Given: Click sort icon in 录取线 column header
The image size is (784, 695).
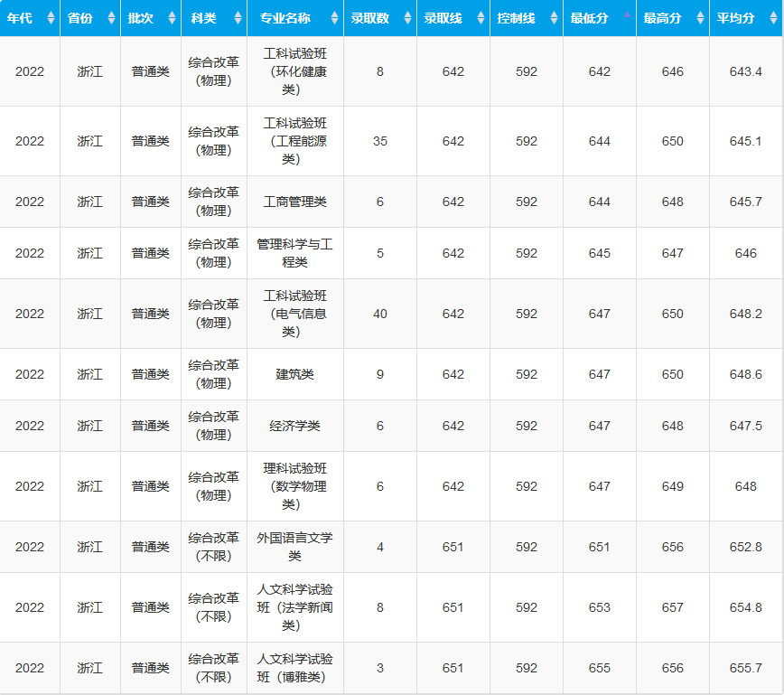Looking at the screenshot, I should (481, 18).
